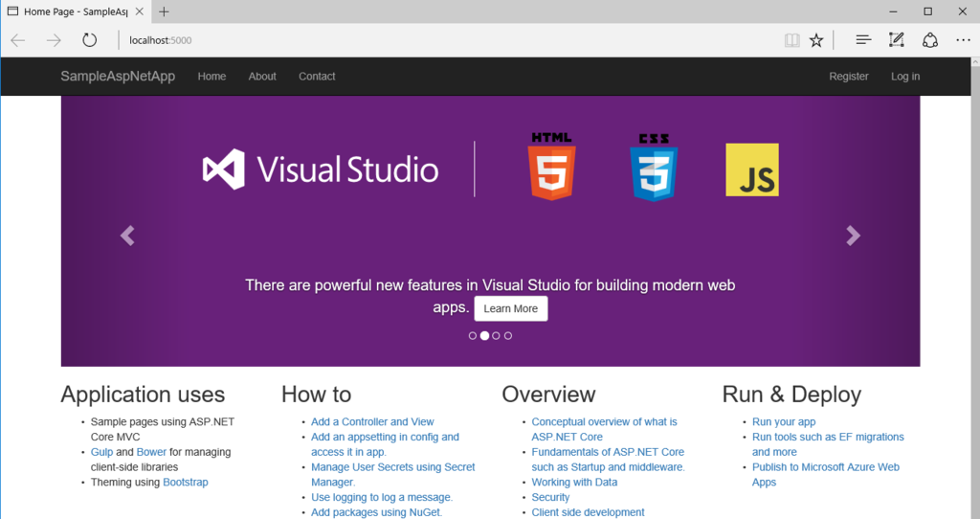Select the Home Page browser tab
The width and height of the screenshot is (980, 519).
coord(75,11)
